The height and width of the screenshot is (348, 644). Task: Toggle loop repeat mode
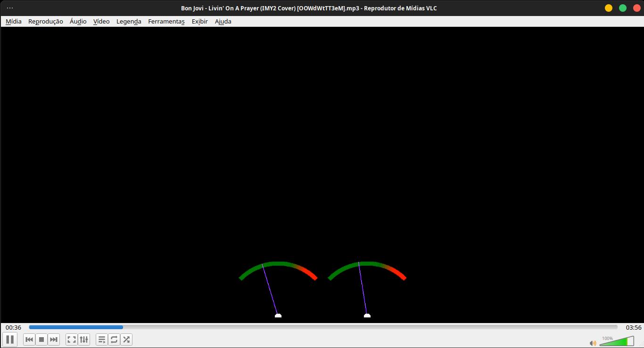(x=114, y=339)
